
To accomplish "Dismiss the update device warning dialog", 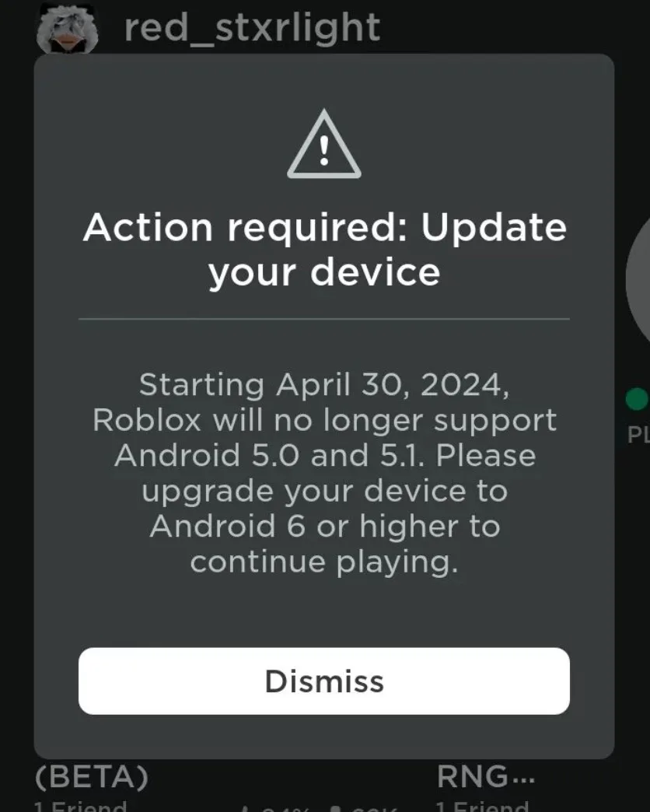I will pyautogui.click(x=324, y=681).
